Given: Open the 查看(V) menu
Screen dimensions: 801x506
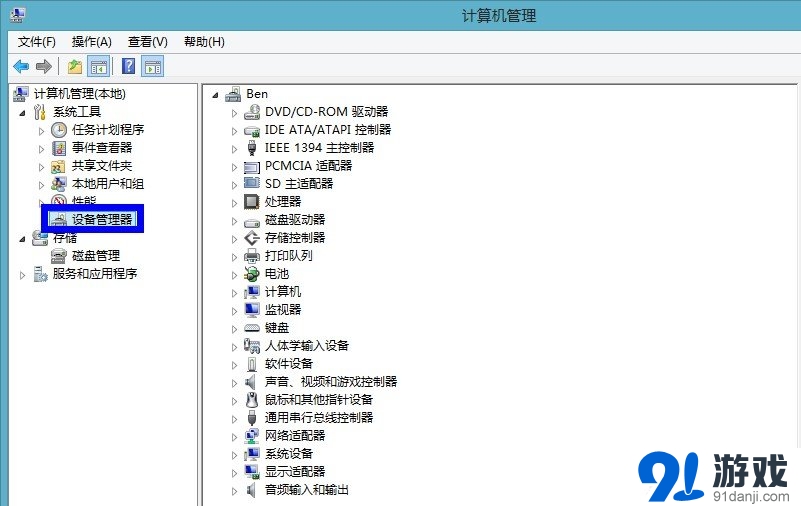Looking at the screenshot, I should [148, 42].
